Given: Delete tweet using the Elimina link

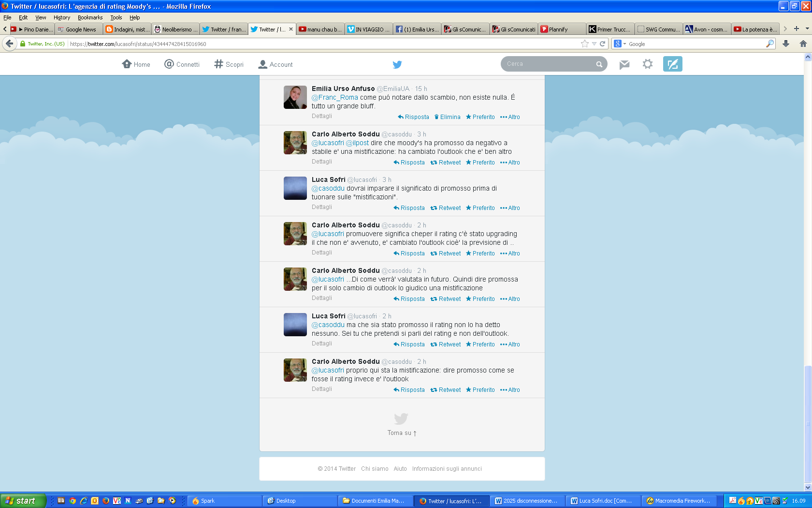Looking at the screenshot, I should pyautogui.click(x=447, y=117).
